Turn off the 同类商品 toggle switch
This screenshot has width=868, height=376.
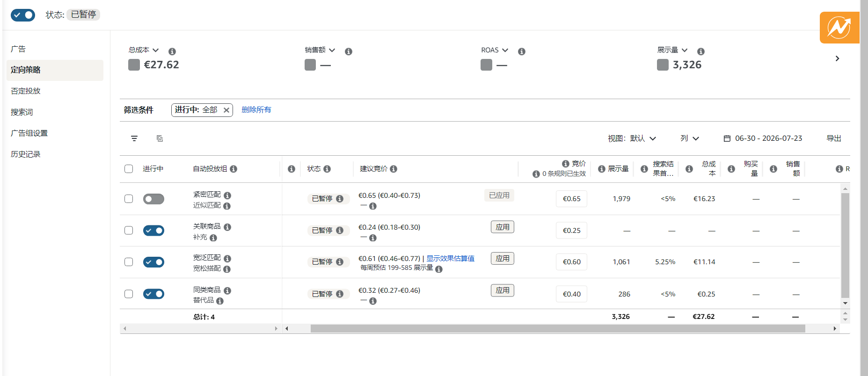click(153, 294)
